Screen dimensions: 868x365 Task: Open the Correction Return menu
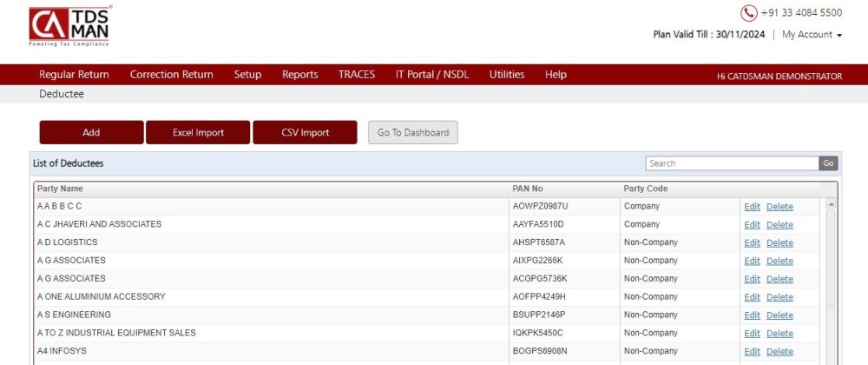tap(172, 75)
